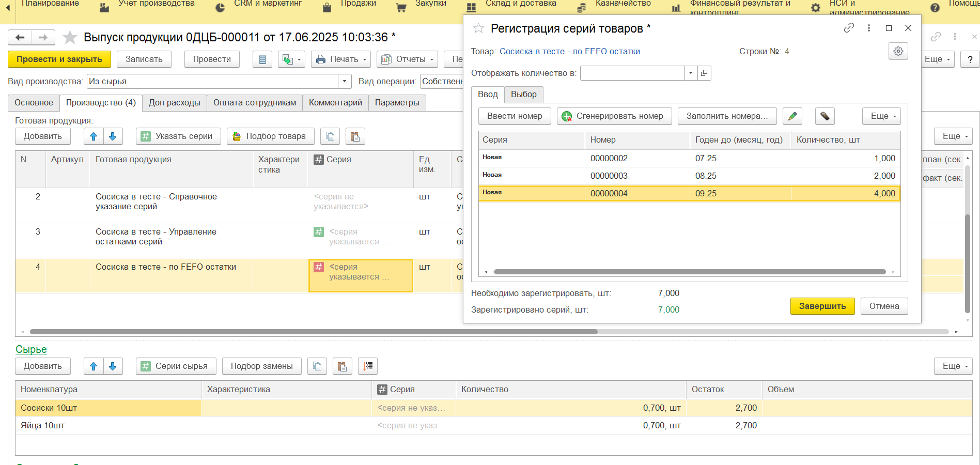
Task: Move raw material row down with blue arrow
Action: [x=113, y=366]
